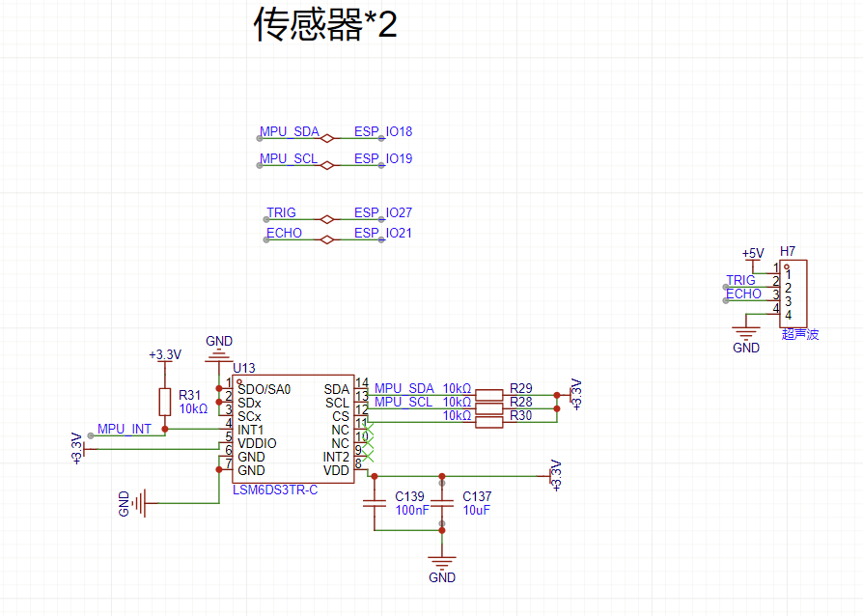The width and height of the screenshot is (863, 616).
Task: Click the ESP_IO18 net label
Action: pos(383,131)
